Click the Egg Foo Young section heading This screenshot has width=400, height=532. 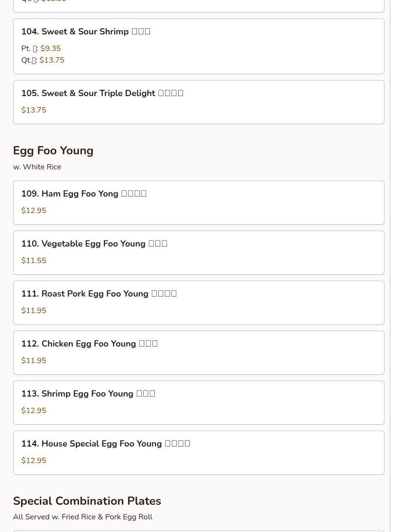(53, 150)
